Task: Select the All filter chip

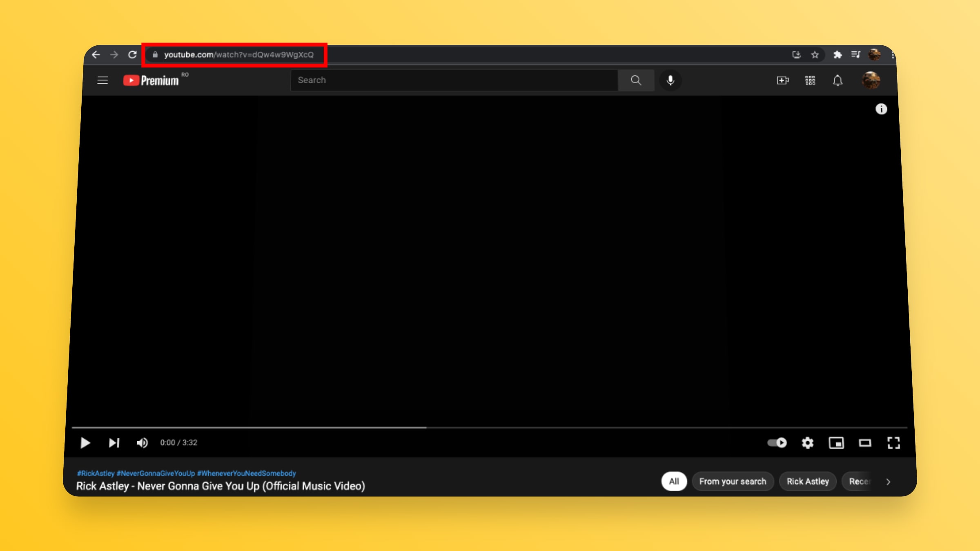Action: coord(674,482)
